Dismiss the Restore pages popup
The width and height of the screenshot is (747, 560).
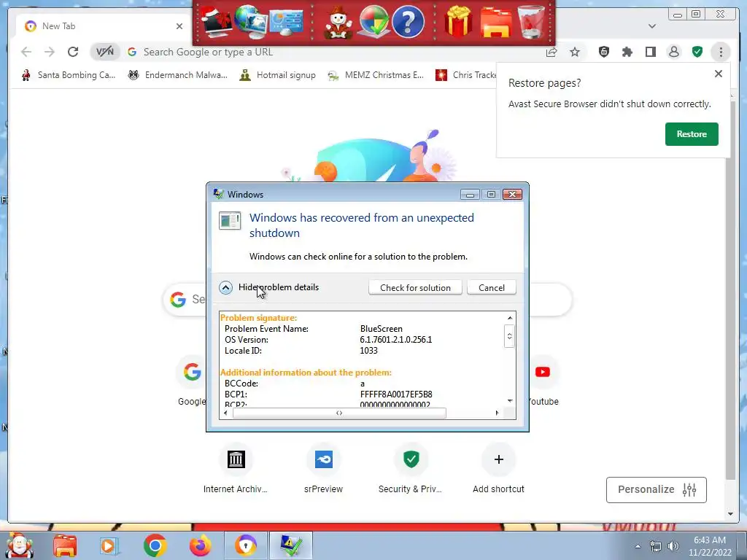point(718,74)
